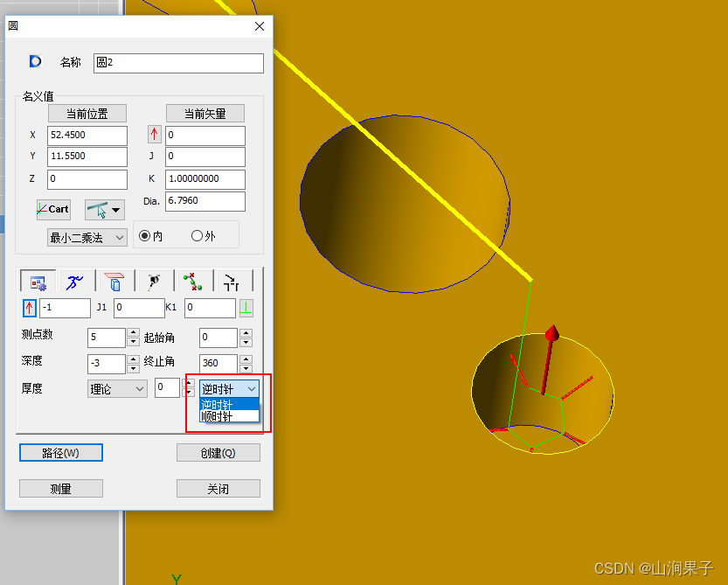Click the 当前位置 button
Viewport: 728px width, 585px height.
[x=87, y=114]
